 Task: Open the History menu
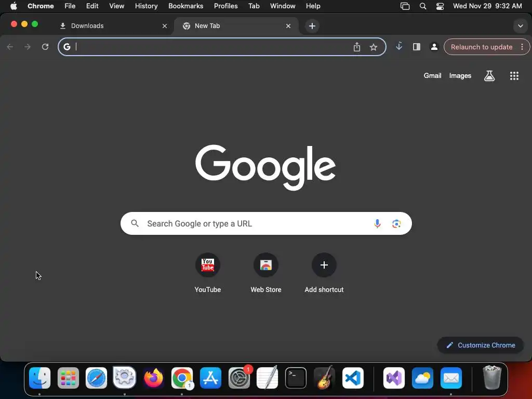click(146, 6)
